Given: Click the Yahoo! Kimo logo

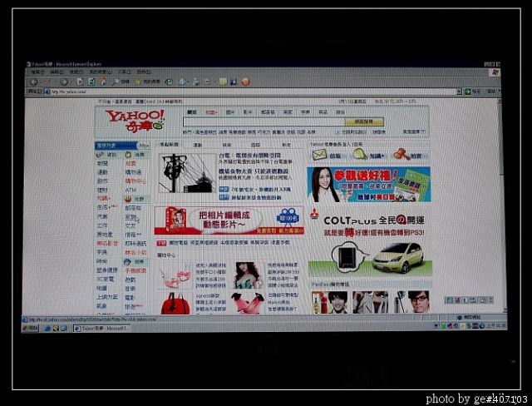Looking at the screenshot, I should [x=135, y=121].
